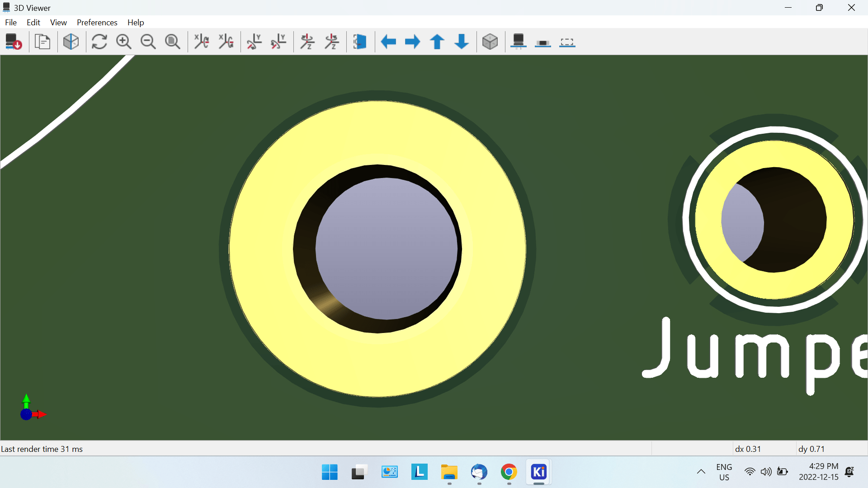
Task: Open the L app in taskbar
Action: point(420,472)
